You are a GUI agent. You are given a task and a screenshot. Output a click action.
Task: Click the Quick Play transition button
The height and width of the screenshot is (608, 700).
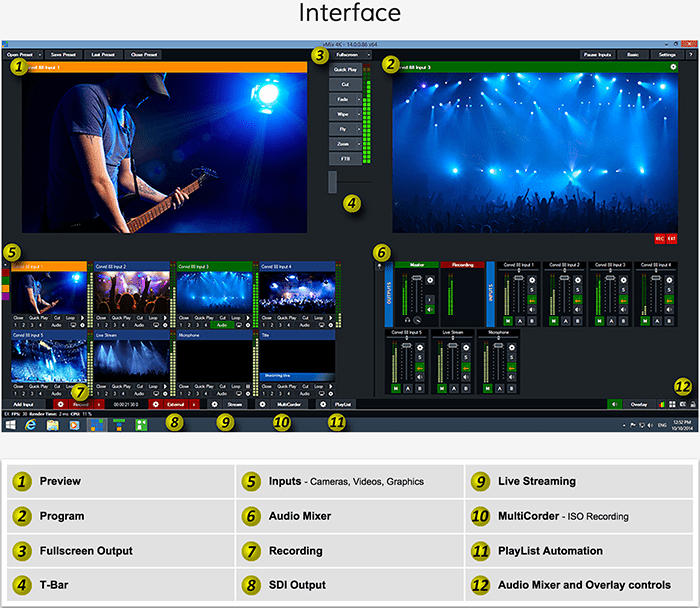pos(346,70)
